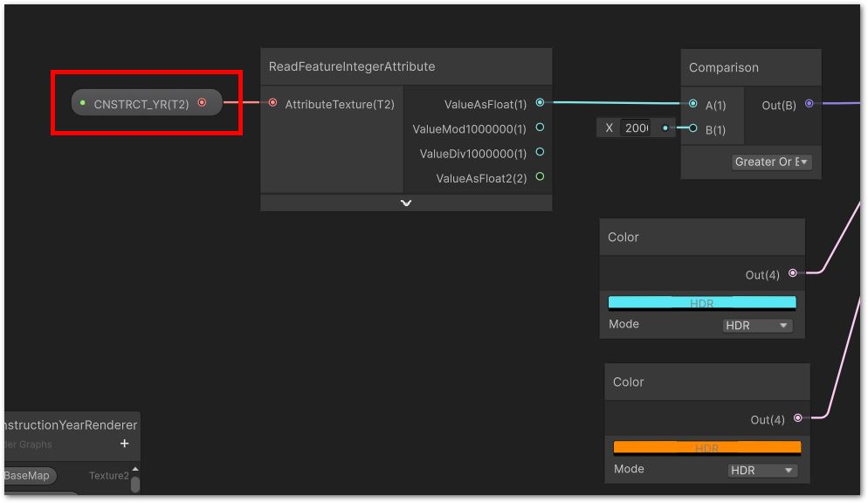Click the A(1) input port on Comparison
868x503 pixels.
[693, 104]
